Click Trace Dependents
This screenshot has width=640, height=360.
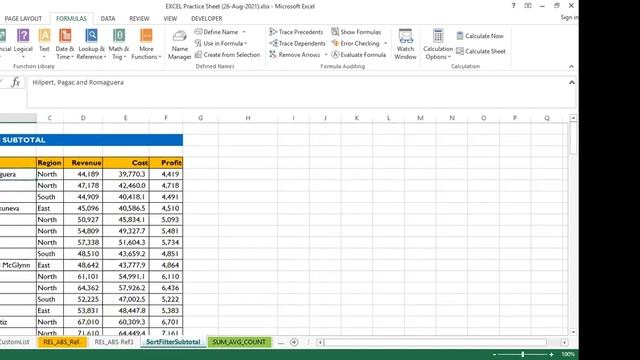pos(297,43)
